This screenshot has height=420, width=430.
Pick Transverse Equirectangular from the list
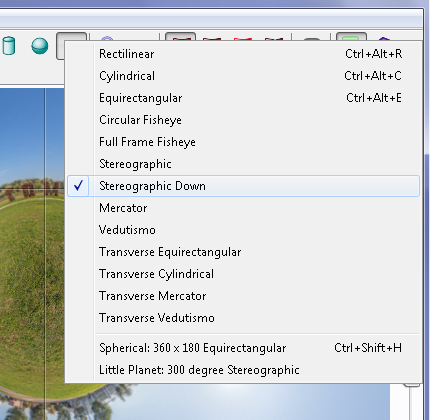click(243, 252)
